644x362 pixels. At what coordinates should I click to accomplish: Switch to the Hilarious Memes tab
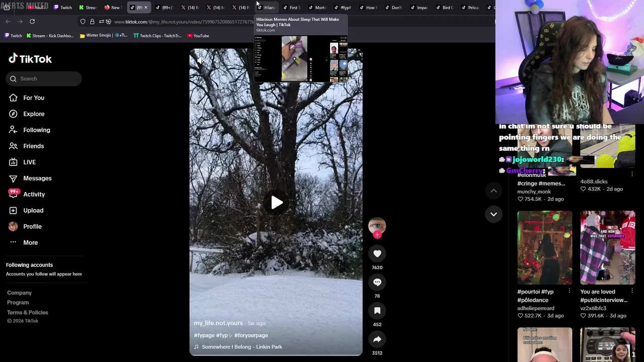(267, 8)
